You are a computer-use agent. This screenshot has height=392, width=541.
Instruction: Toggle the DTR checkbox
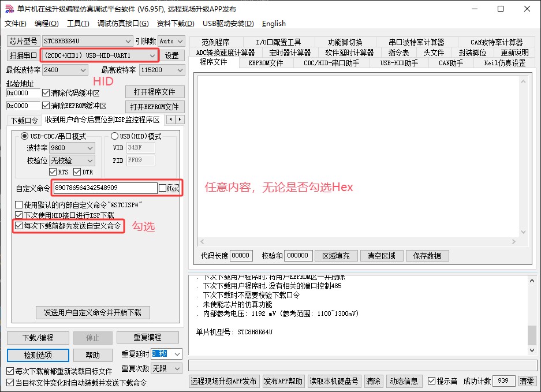[x=77, y=172]
